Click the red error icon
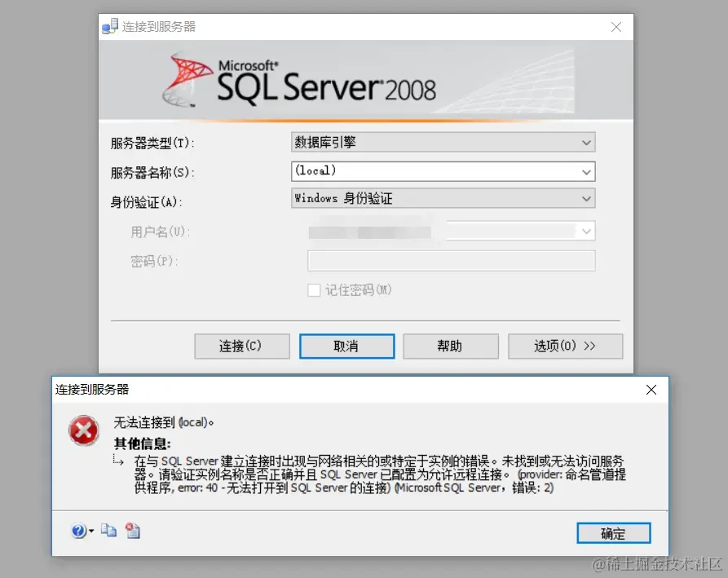This screenshot has width=728, height=578. 84,430
